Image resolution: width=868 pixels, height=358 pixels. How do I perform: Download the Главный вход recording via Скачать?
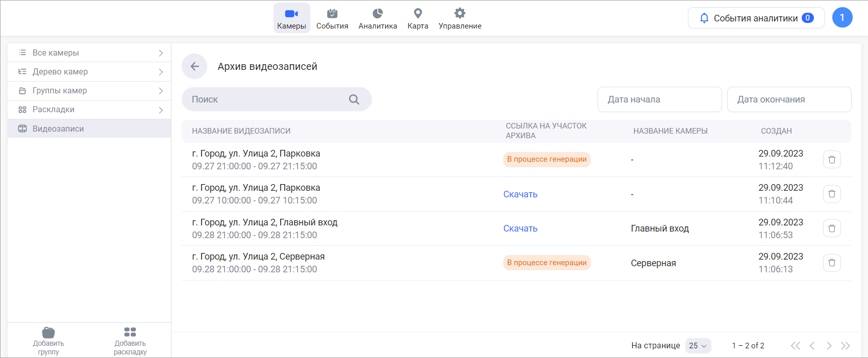click(x=520, y=228)
